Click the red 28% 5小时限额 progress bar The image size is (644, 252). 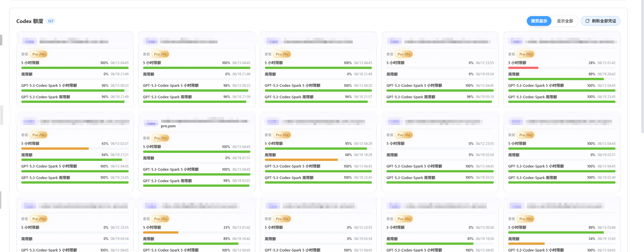pos(523,68)
